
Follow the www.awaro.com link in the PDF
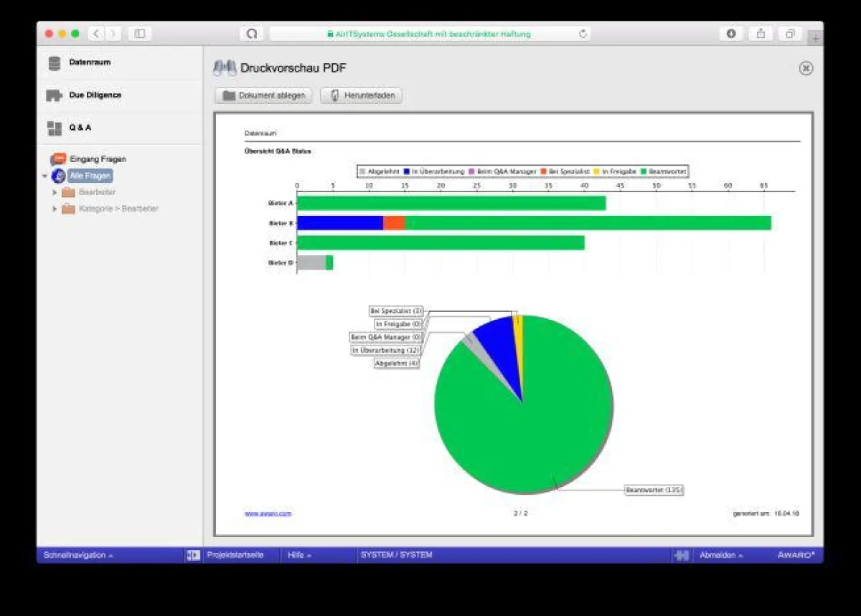click(x=268, y=513)
